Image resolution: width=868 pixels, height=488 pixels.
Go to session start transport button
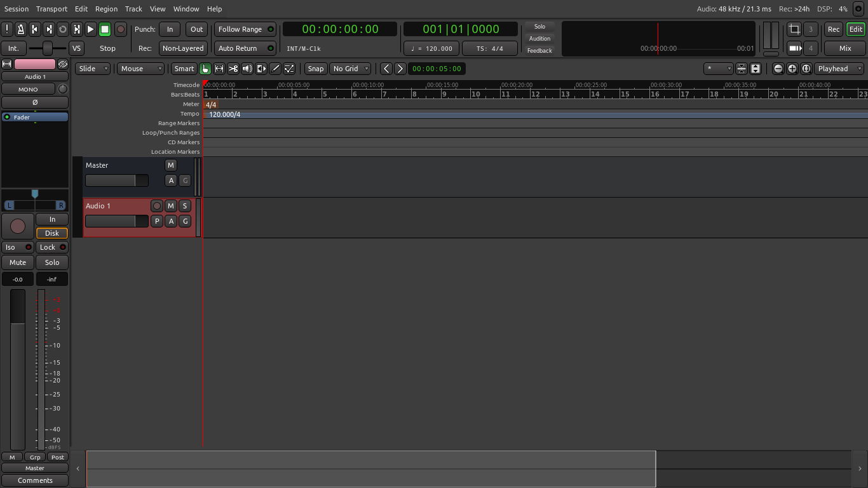(x=34, y=29)
